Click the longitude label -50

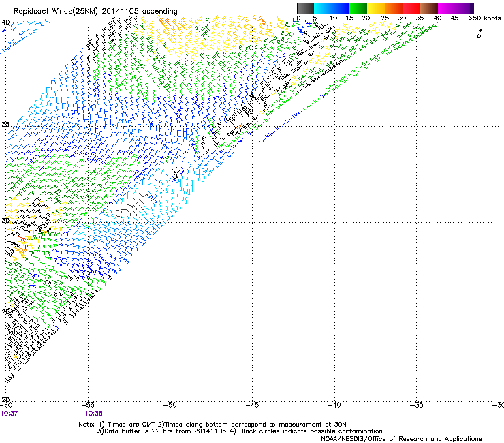coord(170,405)
